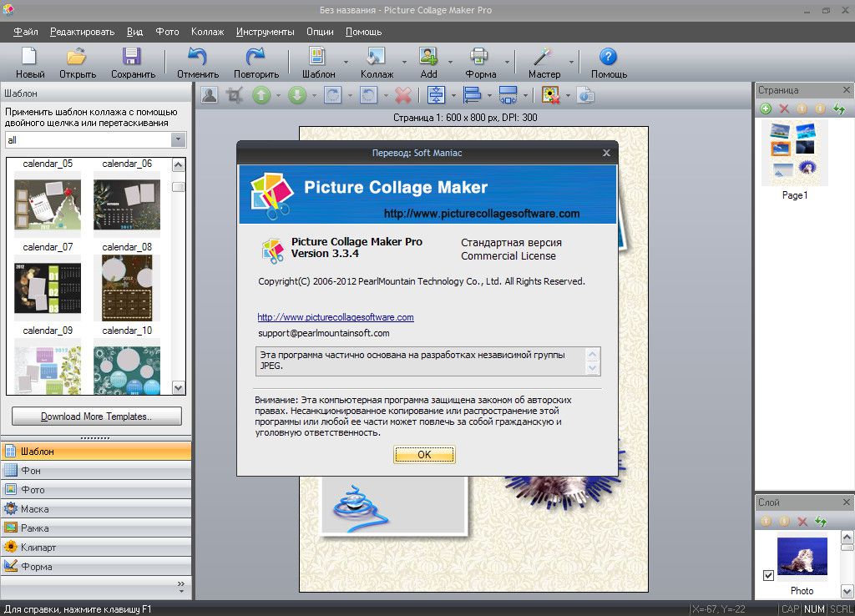855x616 pixels.
Task: Click green plus add page icon
Action: click(766, 109)
